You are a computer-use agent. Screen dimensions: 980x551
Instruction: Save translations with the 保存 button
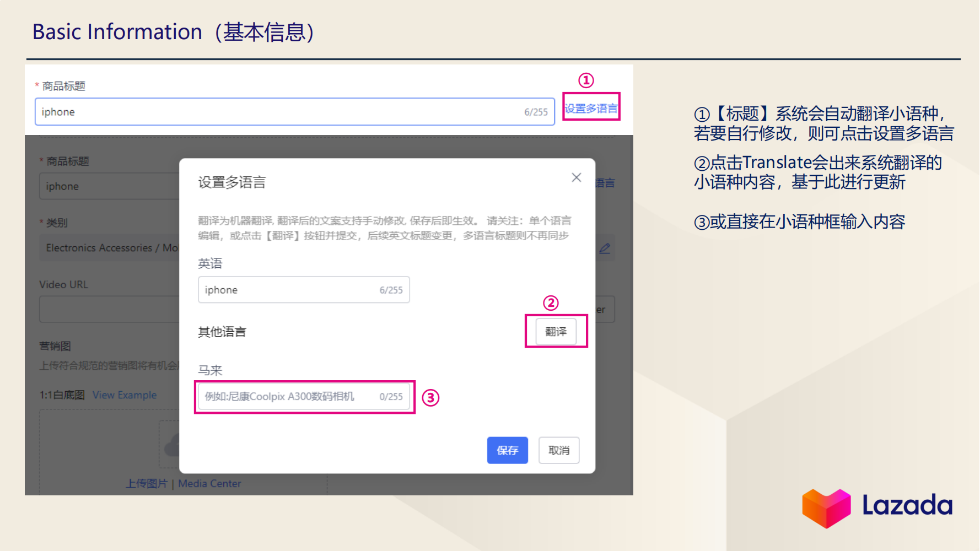[507, 450]
